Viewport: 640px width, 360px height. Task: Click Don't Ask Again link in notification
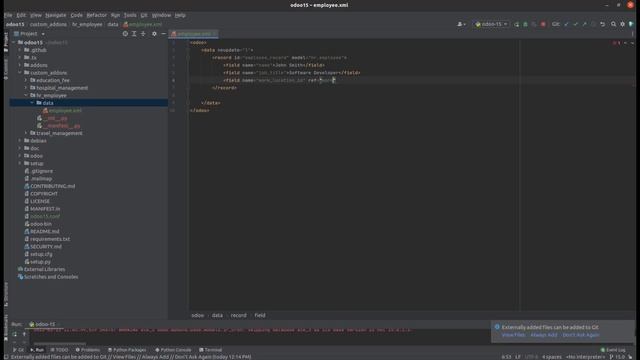581,335
